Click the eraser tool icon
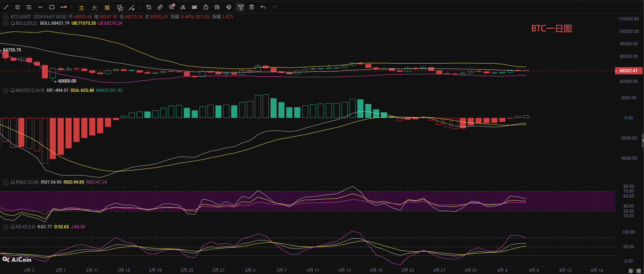644x274 pixels. 183,7
